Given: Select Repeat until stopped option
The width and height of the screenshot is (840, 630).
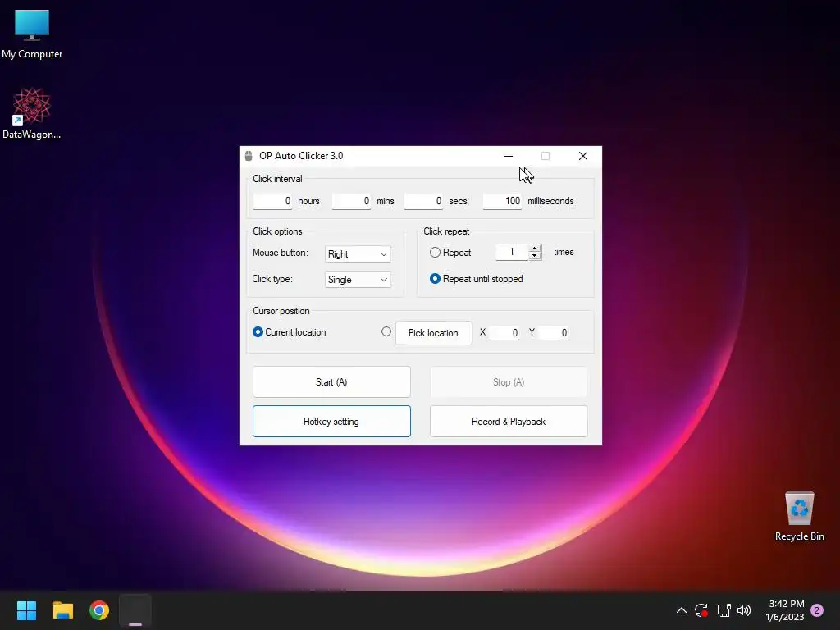Looking at the screenshot, I should 435,279.
